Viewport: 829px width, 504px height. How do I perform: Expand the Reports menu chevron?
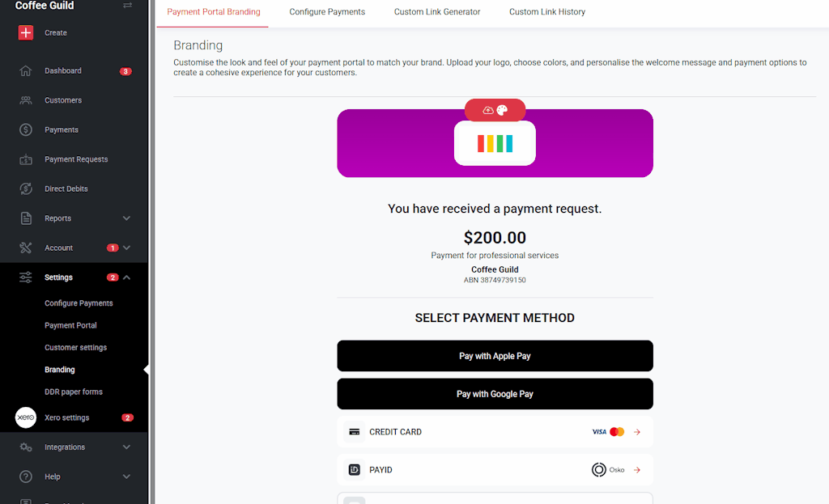tap(126, 218)
